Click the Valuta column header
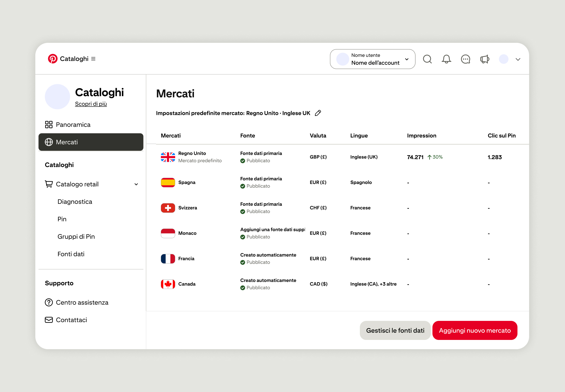Image resolution: width=565 pixels, height=392 pixels. 318,136
